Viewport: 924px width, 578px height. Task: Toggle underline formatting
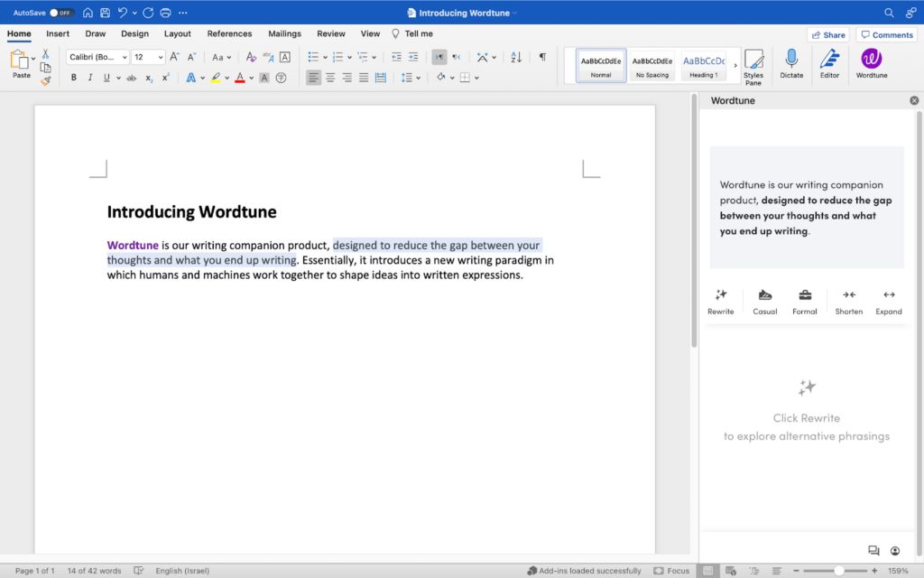tap(106, 78)
